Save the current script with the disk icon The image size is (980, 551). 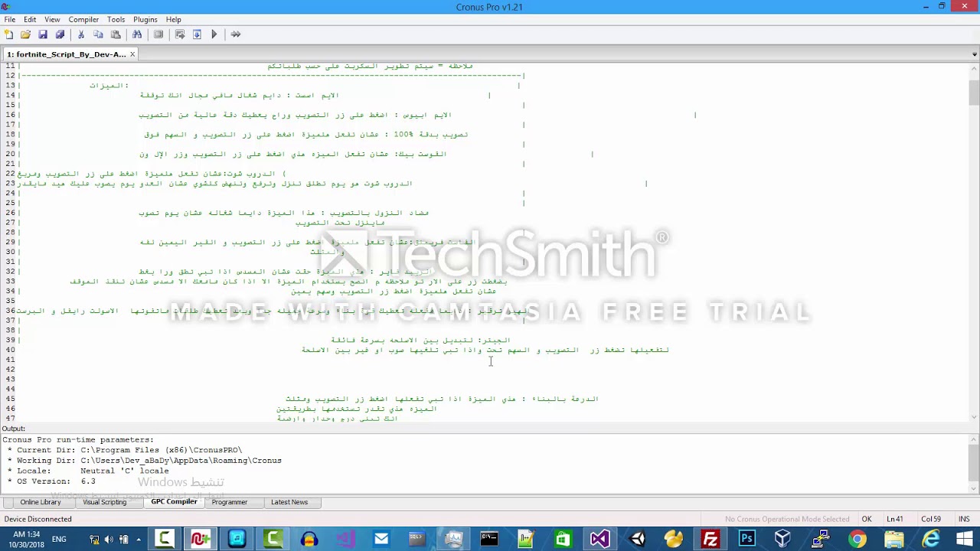coord(43,34)
